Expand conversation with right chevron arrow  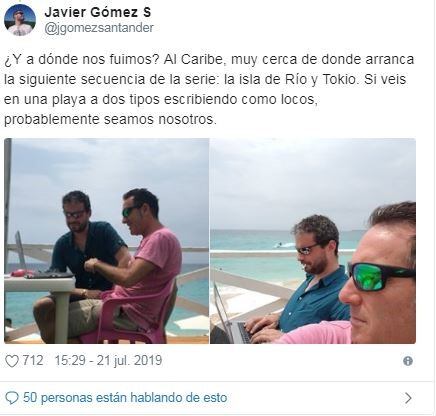pyautogui.click(x=408, y=398)
